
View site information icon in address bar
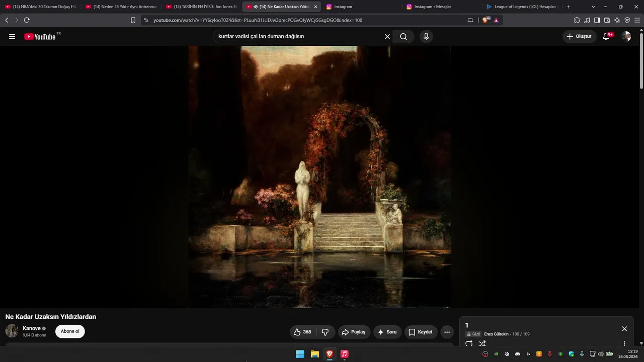tap(146, 20)
